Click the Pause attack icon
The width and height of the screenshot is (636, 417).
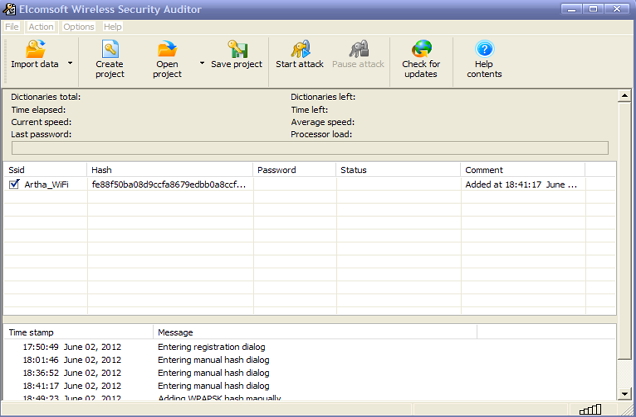click(359, 49)
